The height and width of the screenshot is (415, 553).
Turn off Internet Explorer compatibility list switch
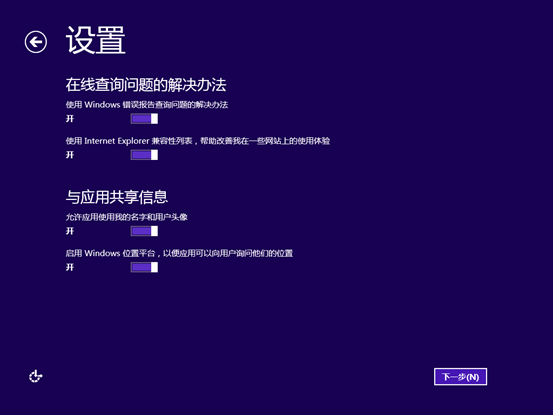[144, 155]
